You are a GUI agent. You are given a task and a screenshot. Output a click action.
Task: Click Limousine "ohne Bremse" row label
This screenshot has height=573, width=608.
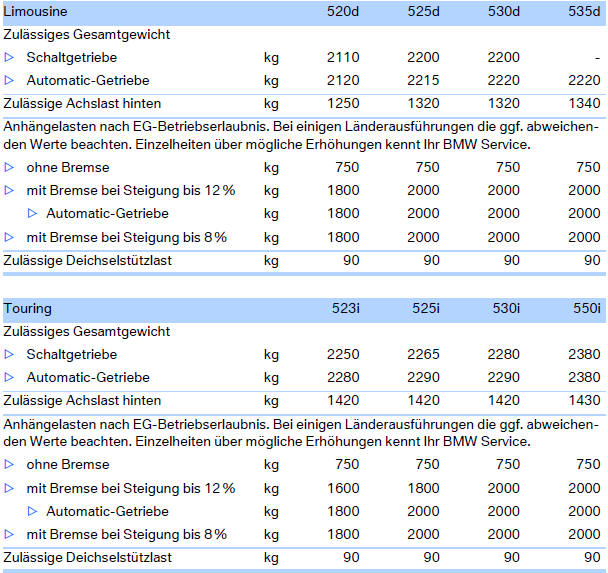tap(68, 167)
